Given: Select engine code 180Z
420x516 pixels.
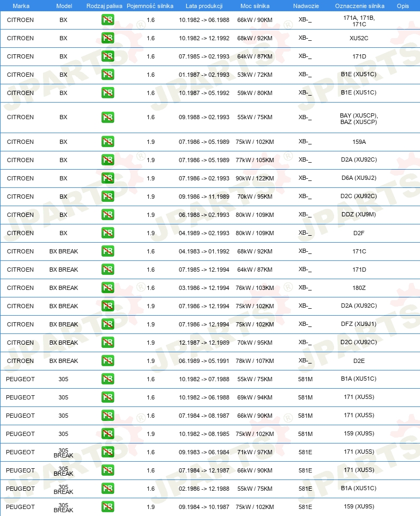Looking at the screenshot, I should pos(359,288).
